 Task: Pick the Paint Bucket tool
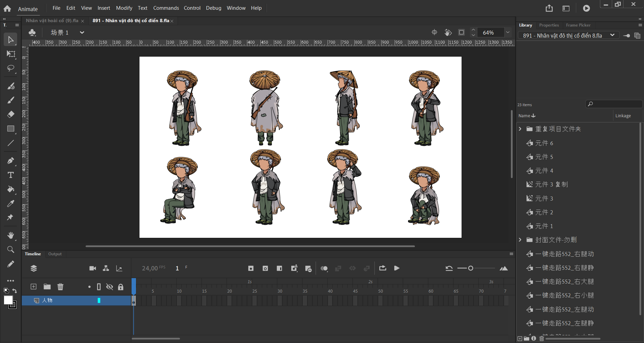11,189
